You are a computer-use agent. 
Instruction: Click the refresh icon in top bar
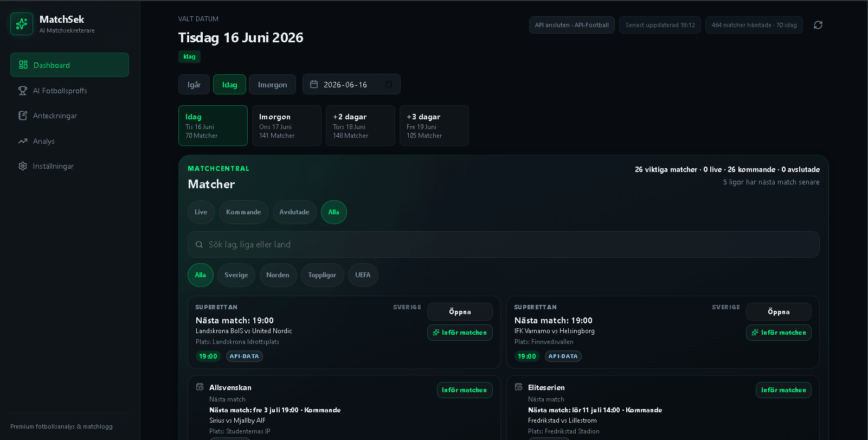coord(818,25)
